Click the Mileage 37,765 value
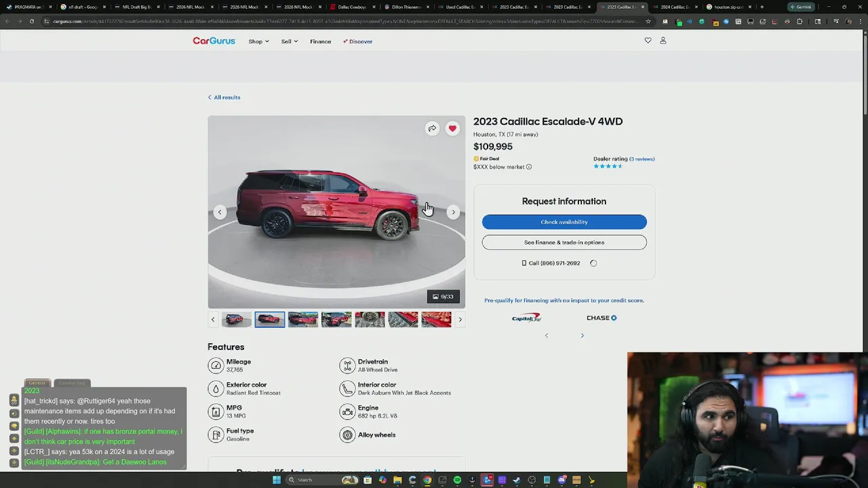The height and width of the screenshot is (488, 868). pyautogui.click(x=235, y=370)
